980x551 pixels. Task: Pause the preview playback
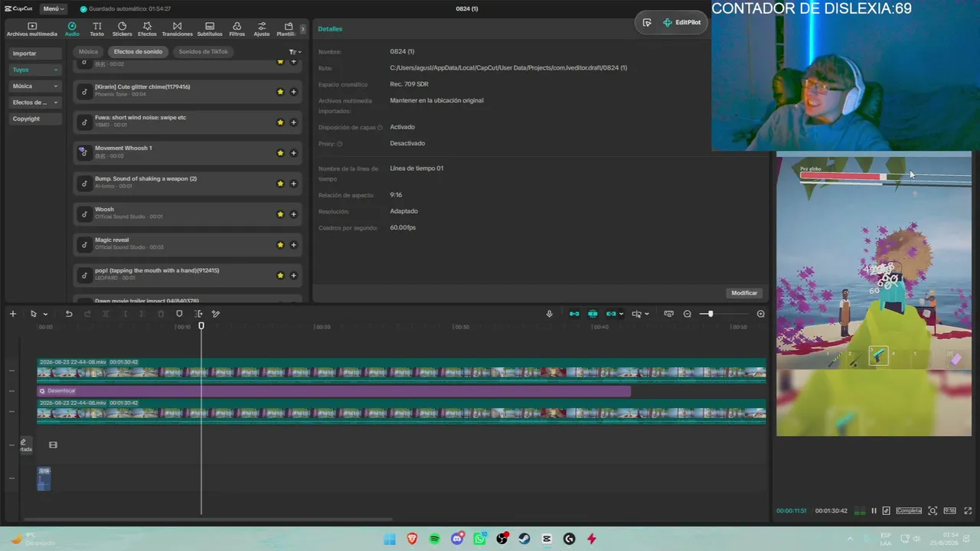[874, 510]
